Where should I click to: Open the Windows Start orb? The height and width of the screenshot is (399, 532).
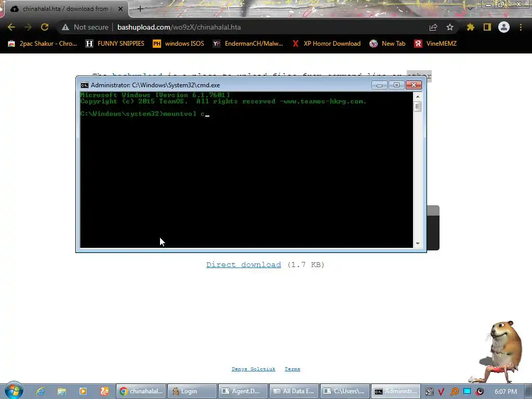(x=14, y=391)
